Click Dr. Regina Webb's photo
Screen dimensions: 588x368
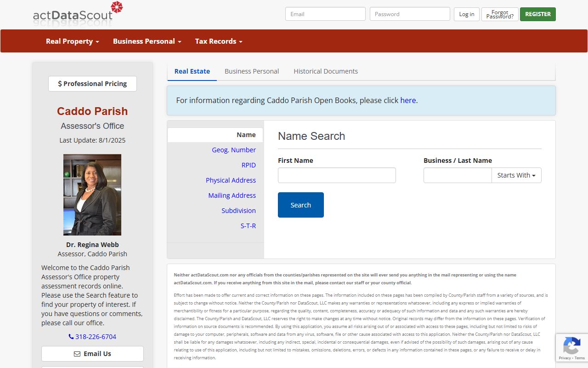pos(92,195)
